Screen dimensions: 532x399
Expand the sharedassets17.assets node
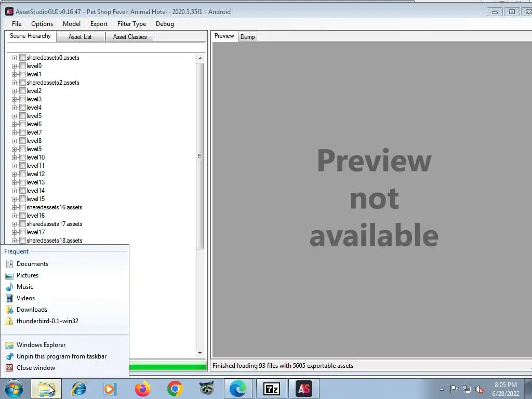(14, 224)
